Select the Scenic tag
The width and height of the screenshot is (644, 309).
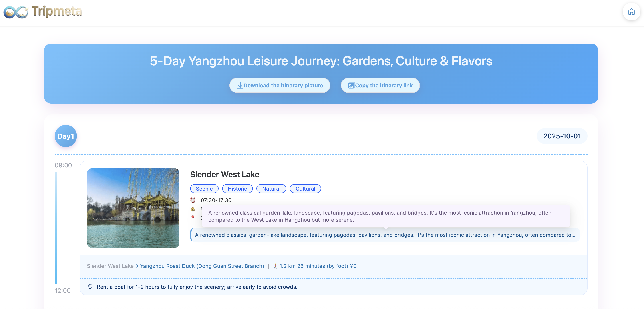tap(204, 189)
